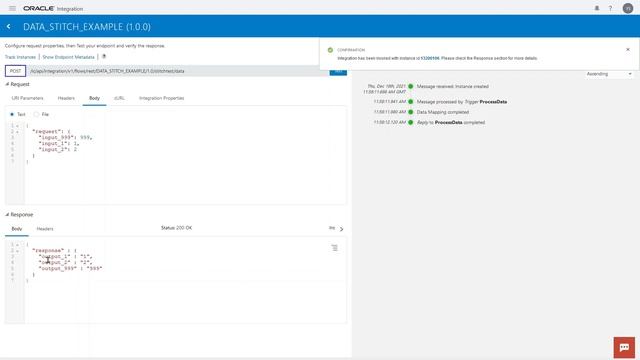
Task: Click green status dot for Data Mapping completed
Action: [411, 112]
